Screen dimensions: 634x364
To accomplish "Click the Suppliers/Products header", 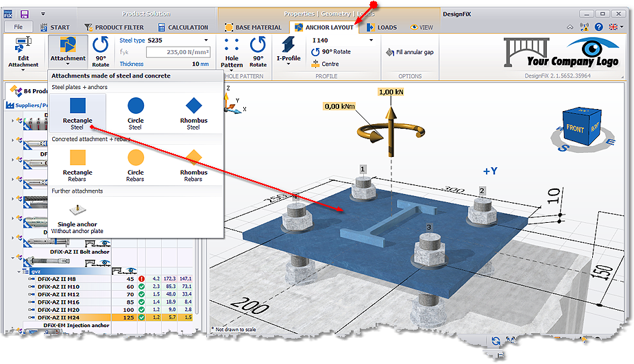I will tap(27, 105).
